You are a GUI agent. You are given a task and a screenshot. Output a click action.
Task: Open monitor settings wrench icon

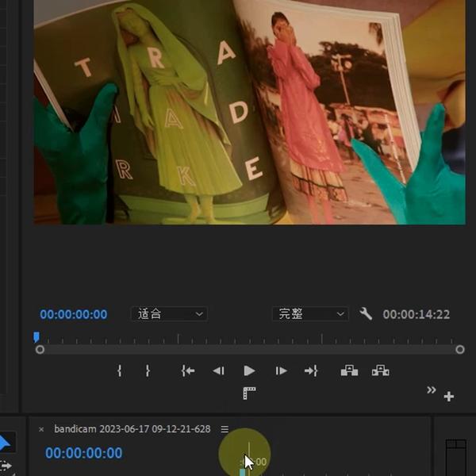pos(366,313)
